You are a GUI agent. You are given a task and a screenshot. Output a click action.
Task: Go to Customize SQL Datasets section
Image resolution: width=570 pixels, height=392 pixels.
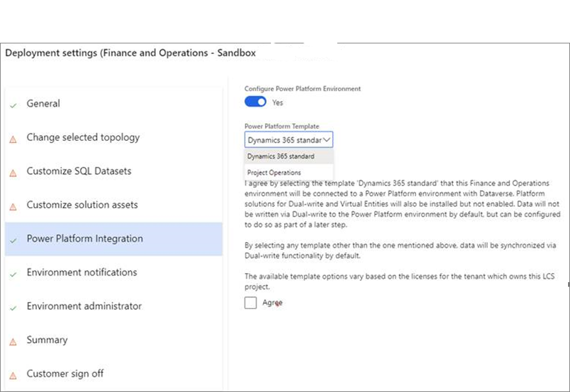(114, 171)
